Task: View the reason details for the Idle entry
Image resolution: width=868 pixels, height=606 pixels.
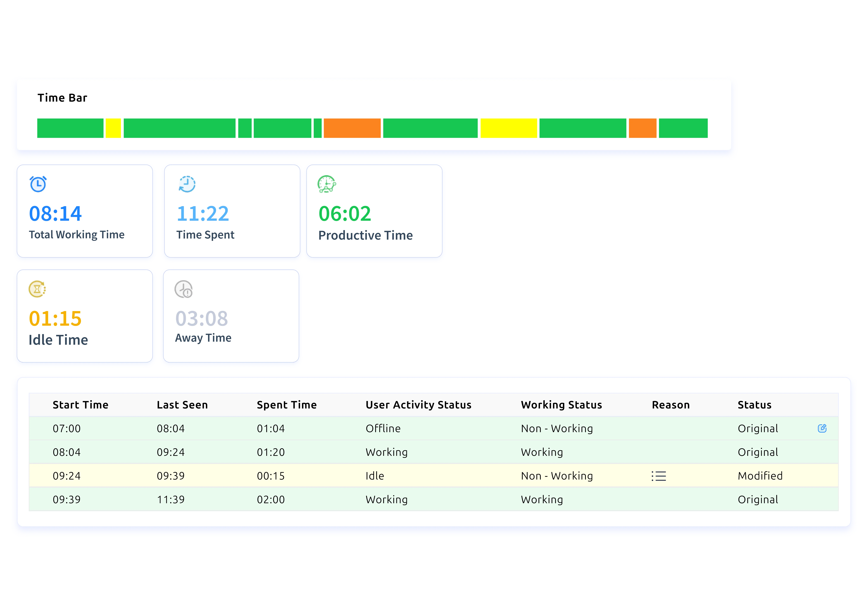Action: tap(659, 476)
